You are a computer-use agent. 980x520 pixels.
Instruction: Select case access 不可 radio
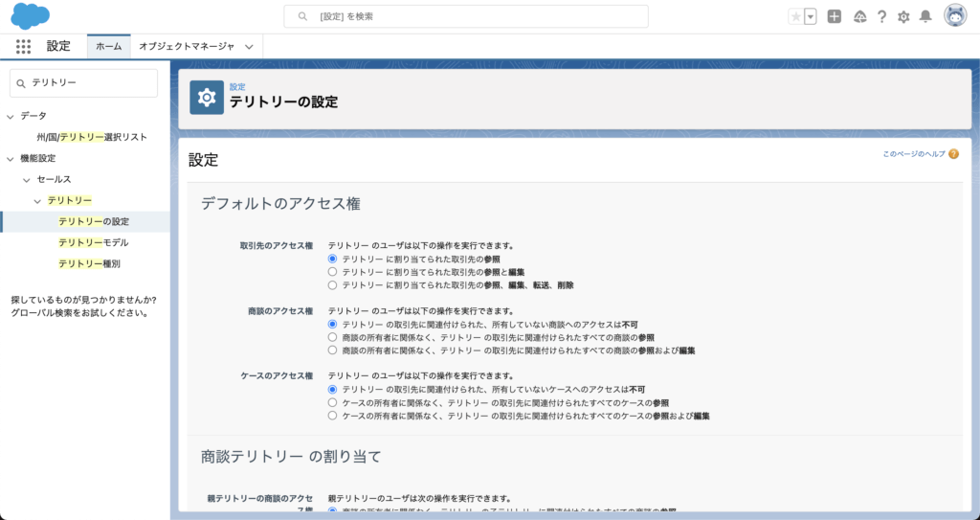coord(332,389)
